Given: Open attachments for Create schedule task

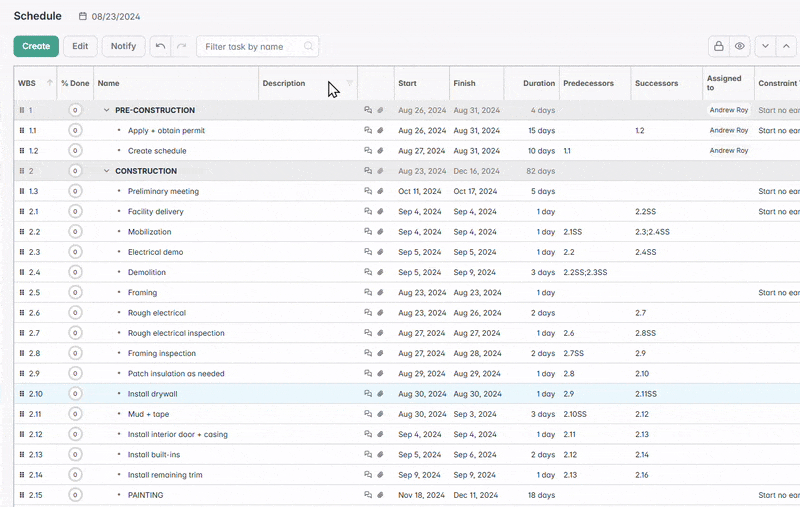Looking at the screenshot, I should [380, 151].
